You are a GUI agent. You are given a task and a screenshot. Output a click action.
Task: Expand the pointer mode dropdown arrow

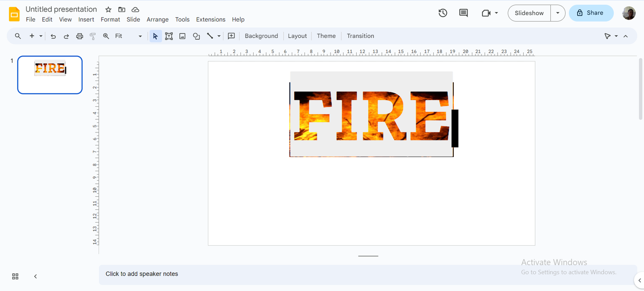pyautogui.click(x=616, y=36)
